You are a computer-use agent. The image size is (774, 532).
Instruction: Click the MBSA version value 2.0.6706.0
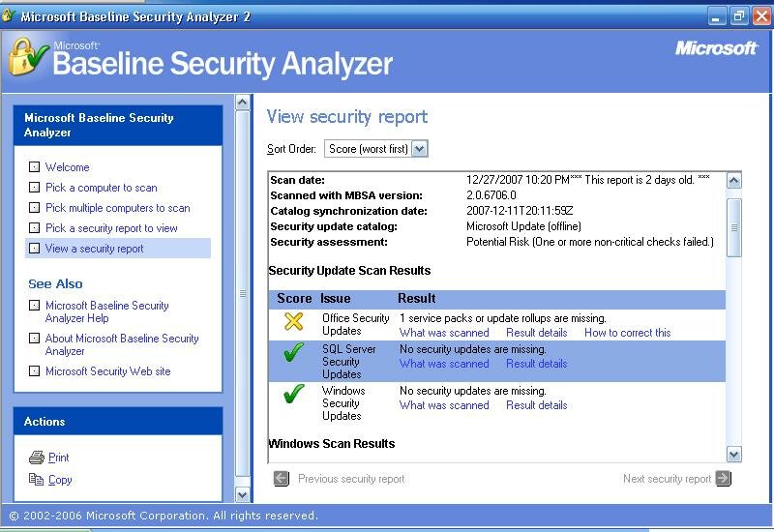(491, 195)
